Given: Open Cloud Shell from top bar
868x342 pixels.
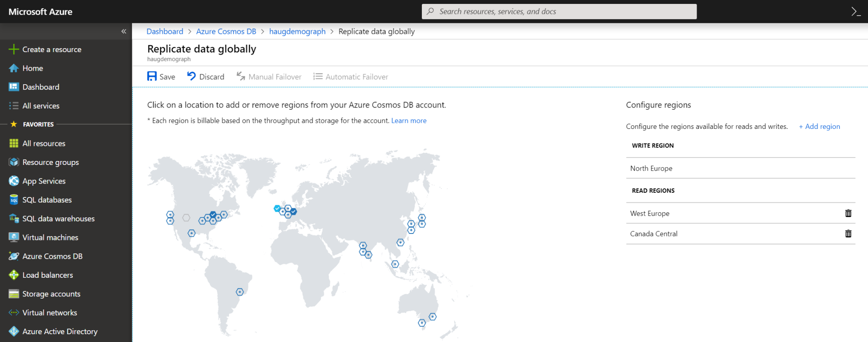Looking at the screenshot, I should [x=855, y=12].
